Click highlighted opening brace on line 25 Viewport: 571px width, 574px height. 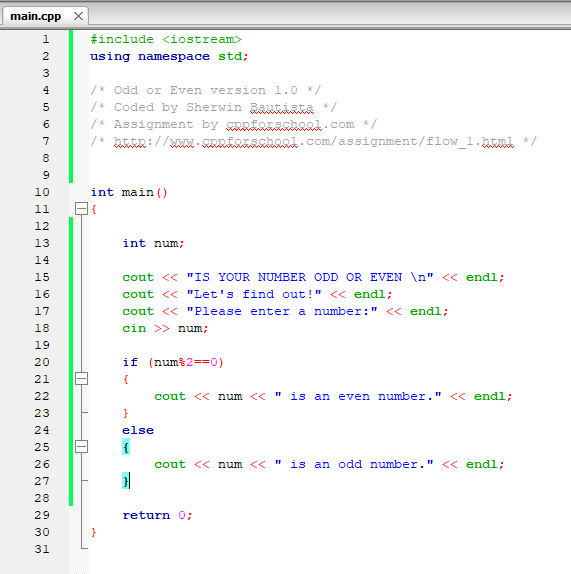[x=126, y=447]
